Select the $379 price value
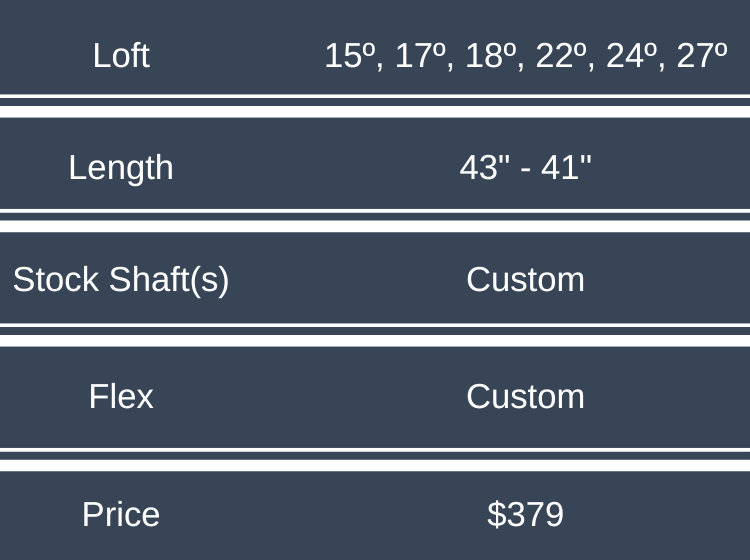The image size is (750, 560). click(x=525, y=514)
